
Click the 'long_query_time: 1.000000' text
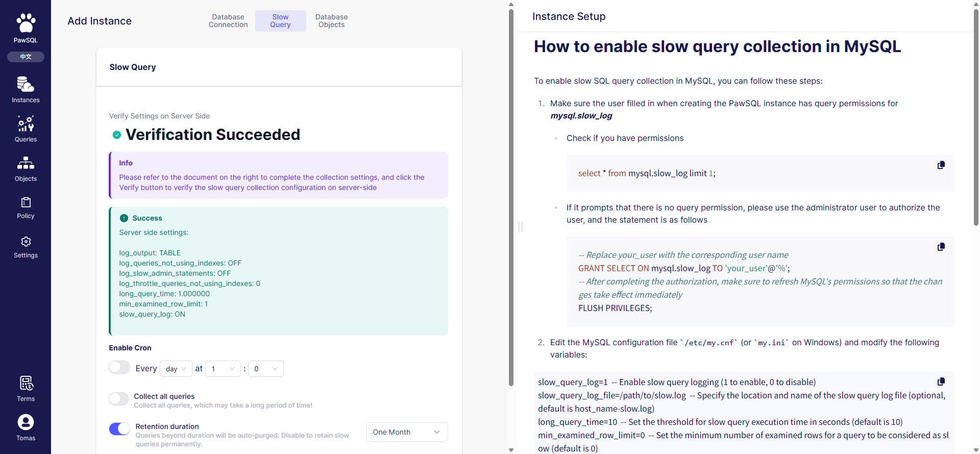[x=164, y=294]
